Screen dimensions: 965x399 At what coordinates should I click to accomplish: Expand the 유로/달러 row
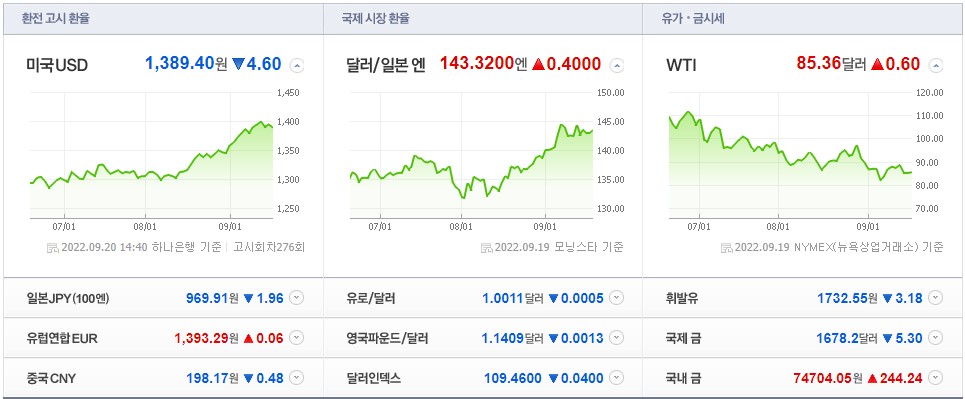(x=617, y=298)
